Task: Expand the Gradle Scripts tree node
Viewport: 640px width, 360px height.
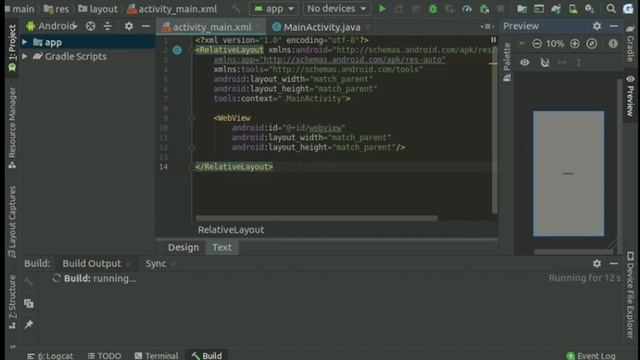Action: [x=24, y=56]
